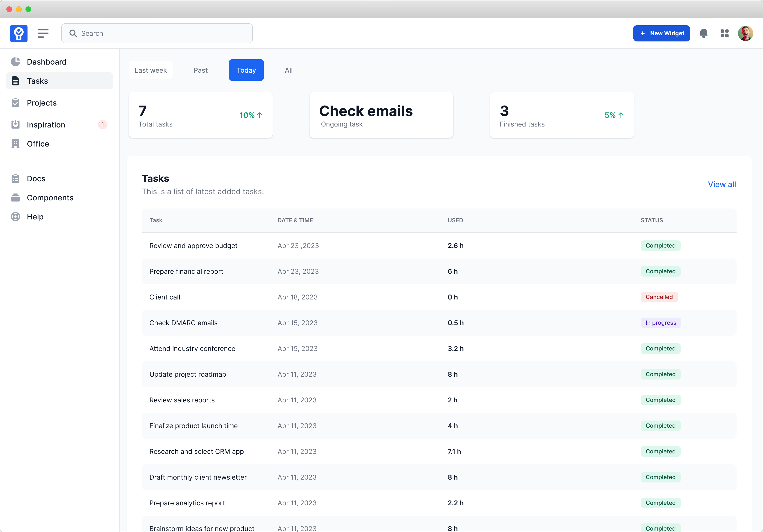Click the app logo icon

click(x=19, y=33)
